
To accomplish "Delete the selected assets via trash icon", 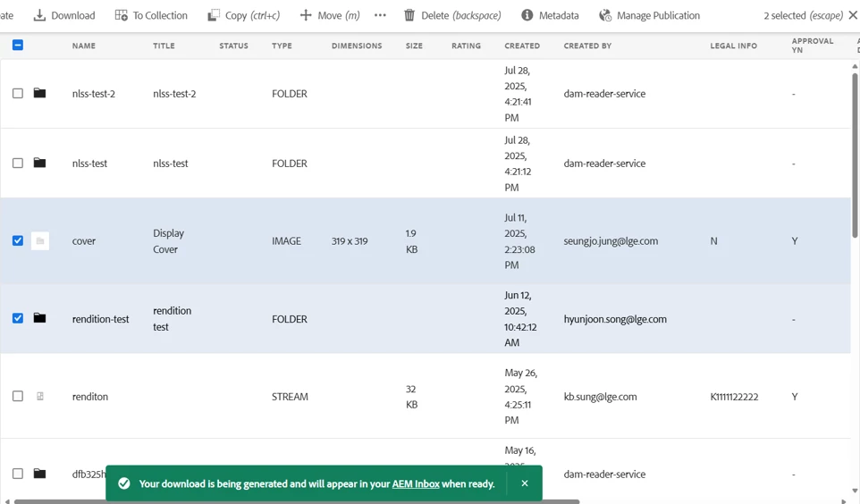I will point(409,15).
